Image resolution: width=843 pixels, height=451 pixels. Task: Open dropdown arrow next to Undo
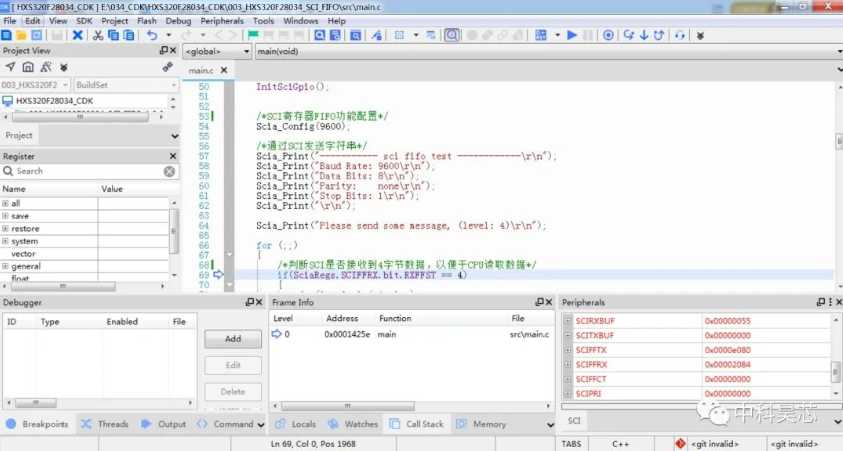tap(168, 35)
